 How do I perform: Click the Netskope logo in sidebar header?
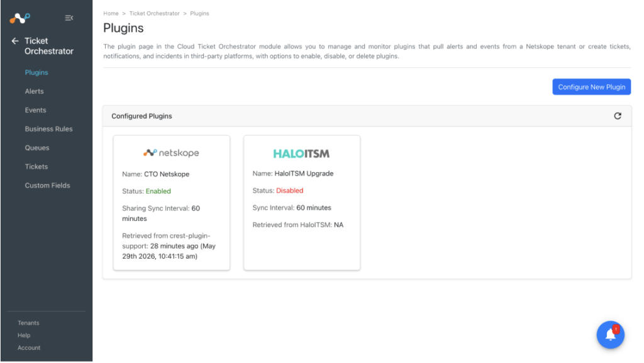click(19, 18)
